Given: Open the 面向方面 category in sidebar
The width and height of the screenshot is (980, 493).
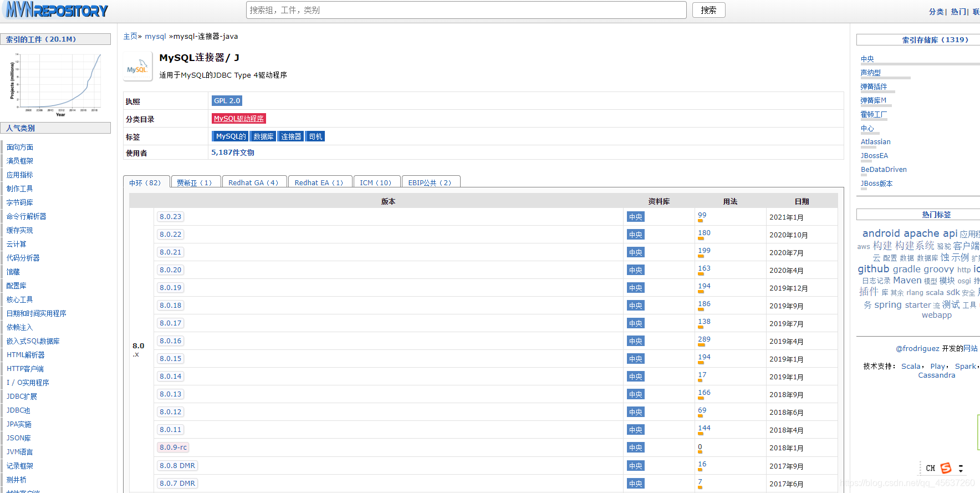Looking at the screenshot, I should (x=20, y=147).
